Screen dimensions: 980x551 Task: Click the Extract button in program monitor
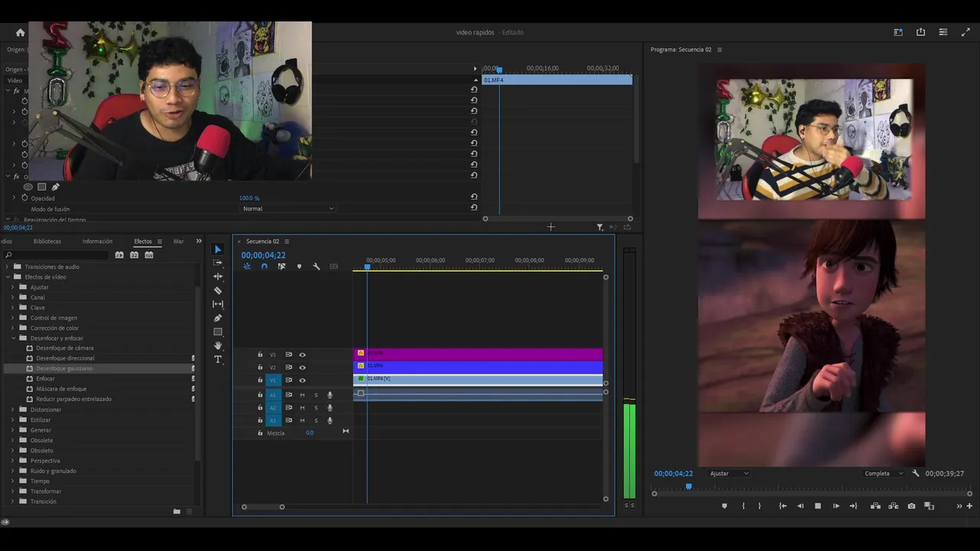(893, 506)
